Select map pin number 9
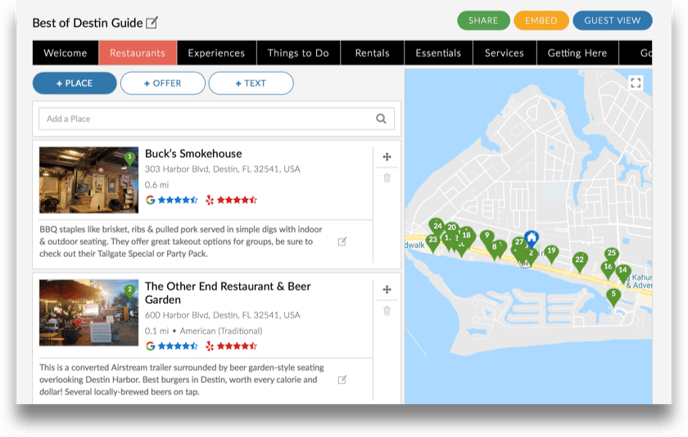The width and height of the screenshot is (688, 437). [487, 237]
